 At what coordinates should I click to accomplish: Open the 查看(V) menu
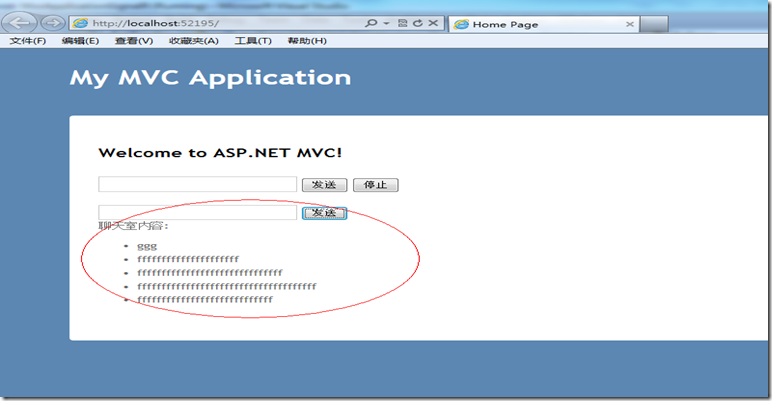[134, 41]
